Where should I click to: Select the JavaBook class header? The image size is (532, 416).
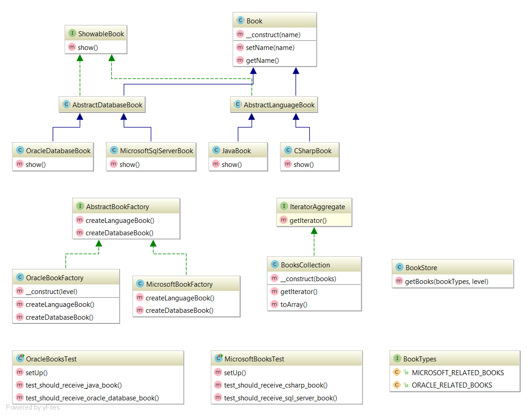click(x=238, y=150)
